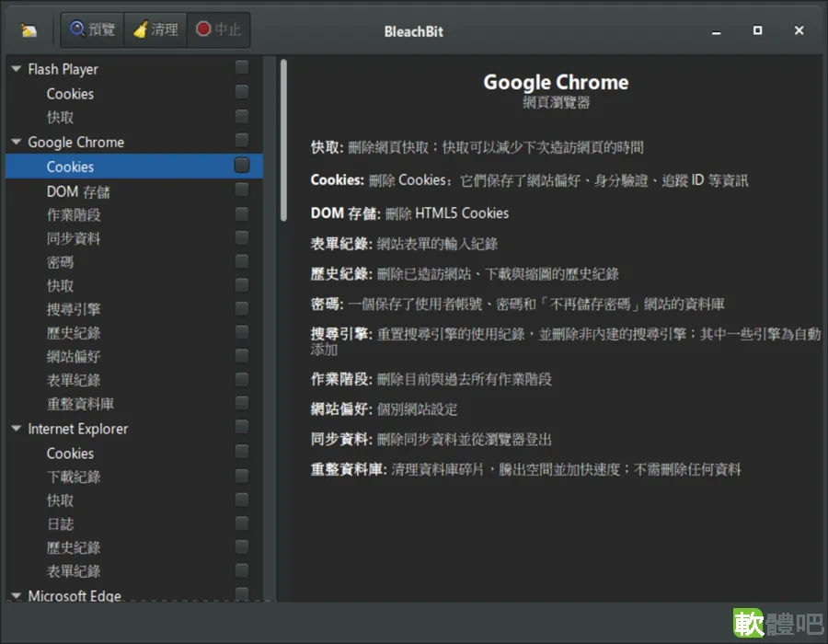
Task: Click the cleaner list vertical scrollbar
Action: click(x=283, y=140)
